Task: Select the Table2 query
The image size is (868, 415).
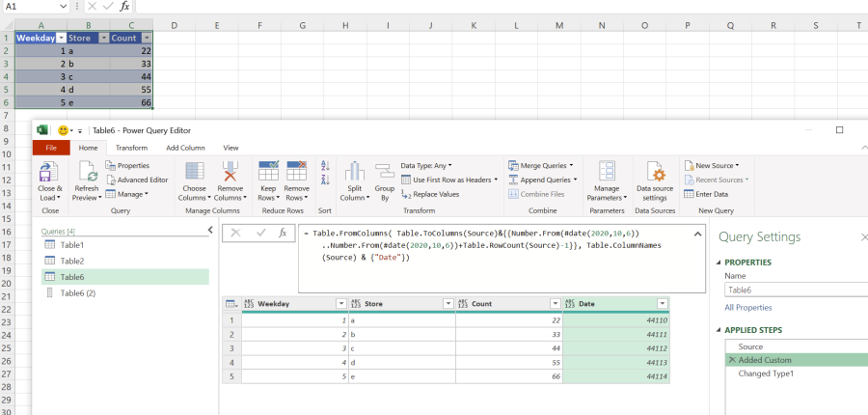Action: pyautogui.click(x=125, y=261)
